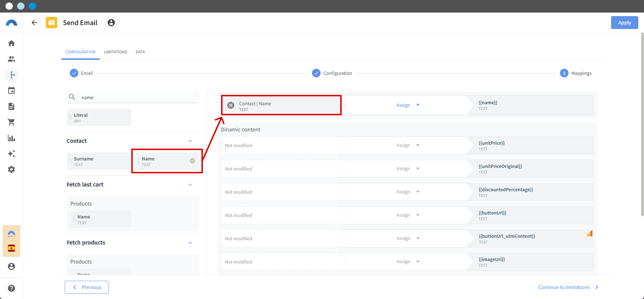Open the Contacts section in sidebar
The image size is (644, 299).
tap(11, 59)
